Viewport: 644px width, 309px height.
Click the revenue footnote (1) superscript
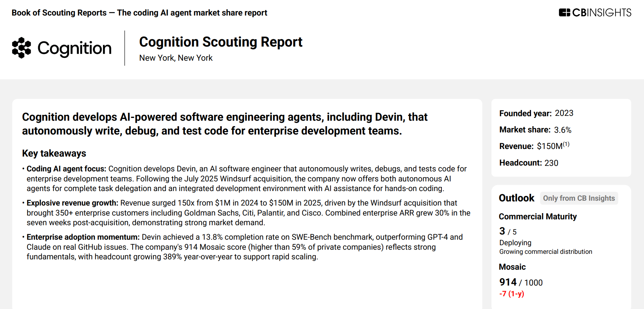(566, 144)
